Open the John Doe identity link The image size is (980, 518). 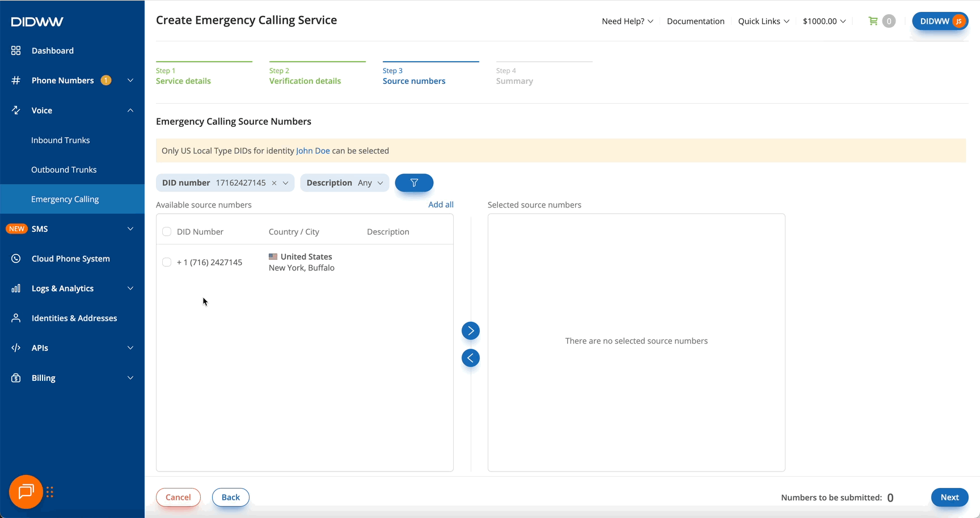pos(312,151)
